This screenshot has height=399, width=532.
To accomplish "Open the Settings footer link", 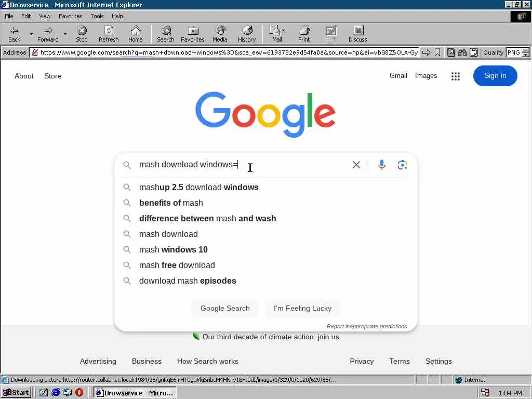I will click(438, 362).
